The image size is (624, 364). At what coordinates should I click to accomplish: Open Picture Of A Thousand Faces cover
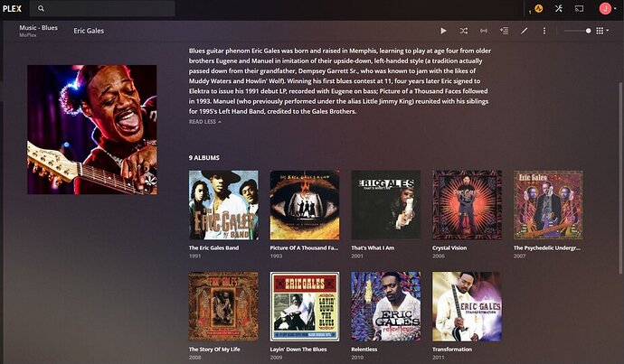[x=305, y=205]
